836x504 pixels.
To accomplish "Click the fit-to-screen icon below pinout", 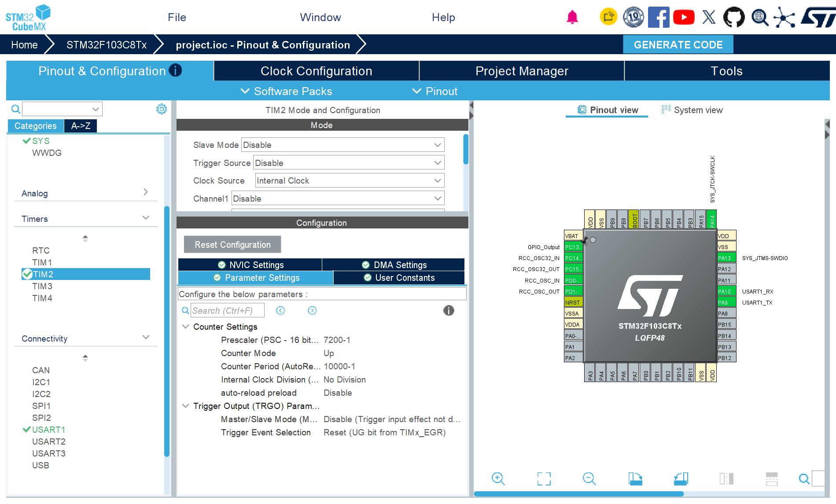I will click(x=544, y=478).
